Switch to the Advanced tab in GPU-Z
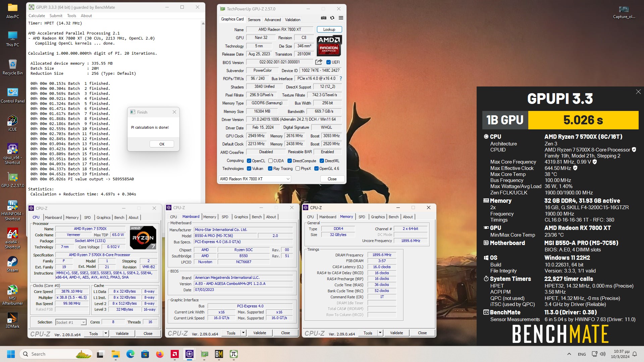Viewport: 644px width, 362px height. pyautogui.click(x=272, y=20)
